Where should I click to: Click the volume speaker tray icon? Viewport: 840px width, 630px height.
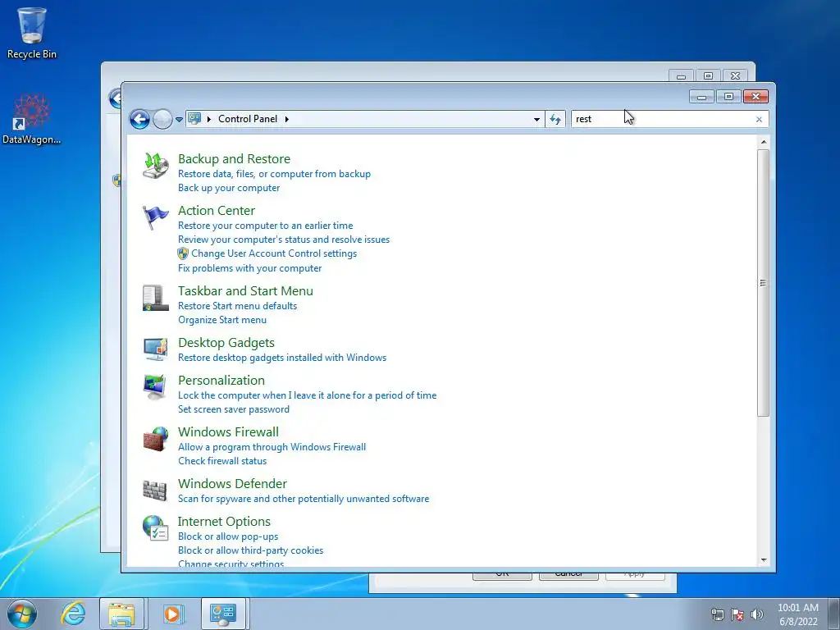coord(757,614)
